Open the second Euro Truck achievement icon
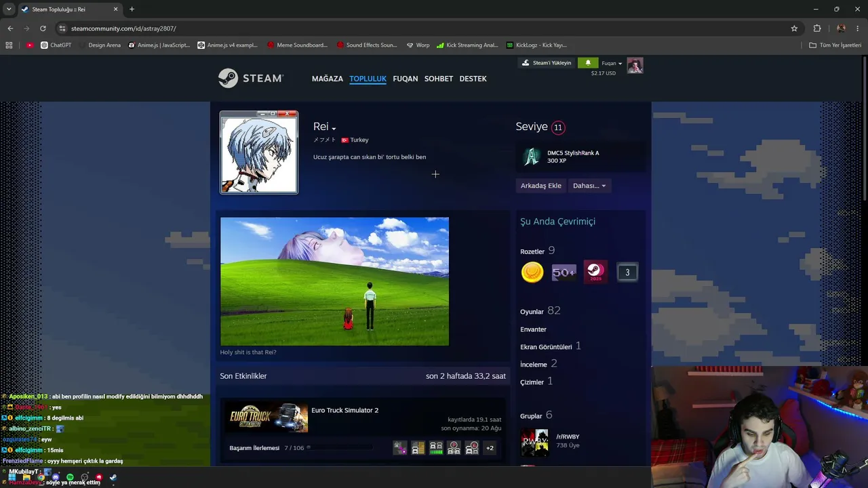The height and width of the screenshot is (488, 868). [x=418, y=448]
